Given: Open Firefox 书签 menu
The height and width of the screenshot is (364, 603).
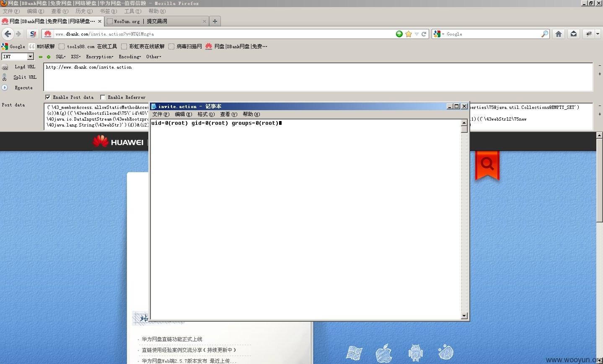Looking at the screenshot, I should (108, 11).
